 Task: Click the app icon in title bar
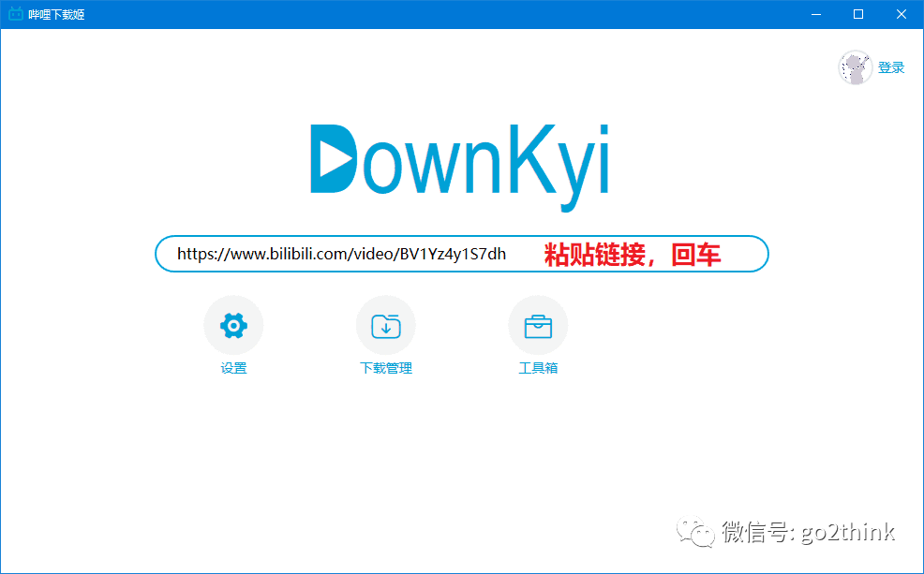point(16,14)
